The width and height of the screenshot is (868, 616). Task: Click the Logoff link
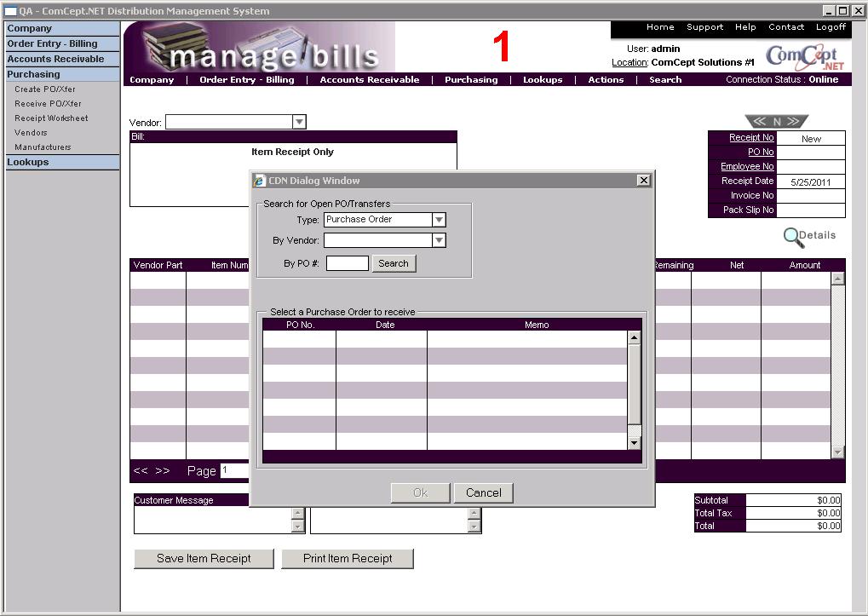(x=831, y=27)
